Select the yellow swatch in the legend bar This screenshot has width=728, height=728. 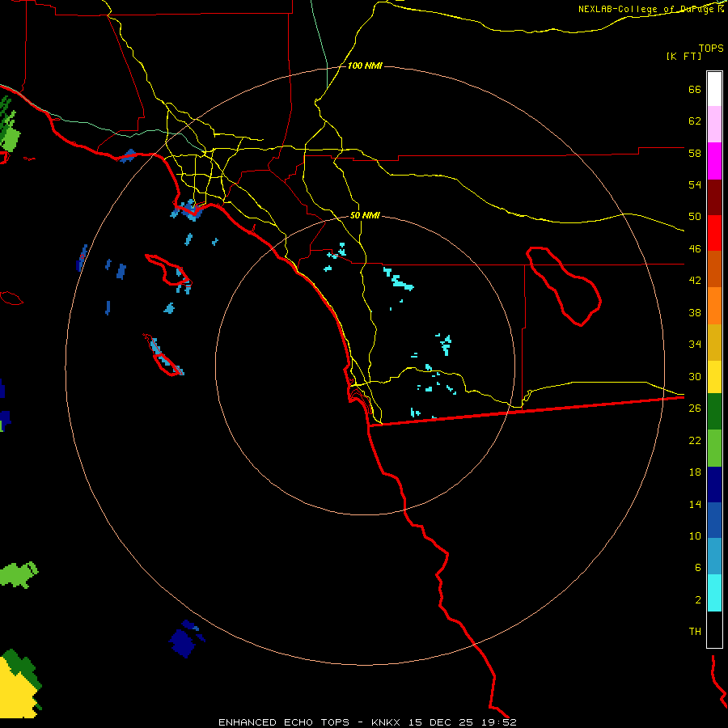714,377
